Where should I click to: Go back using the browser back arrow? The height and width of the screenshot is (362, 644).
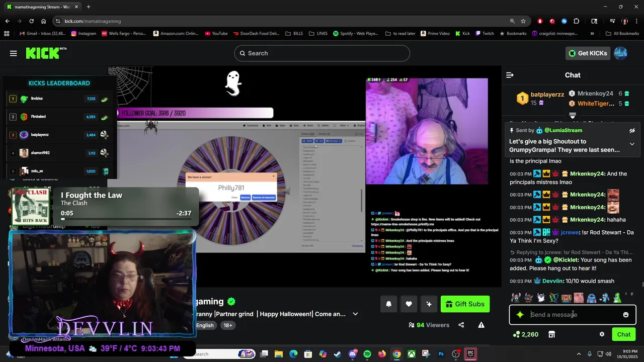pos(7,21)
